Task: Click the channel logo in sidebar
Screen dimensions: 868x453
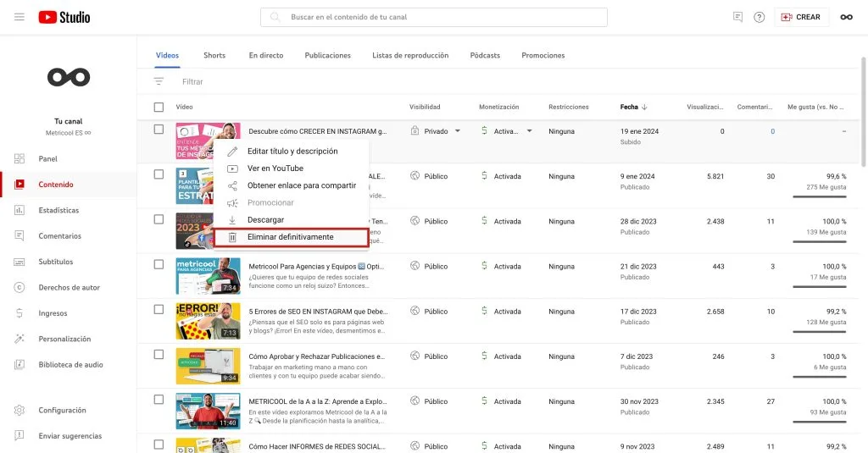Action: coord(69,77)
